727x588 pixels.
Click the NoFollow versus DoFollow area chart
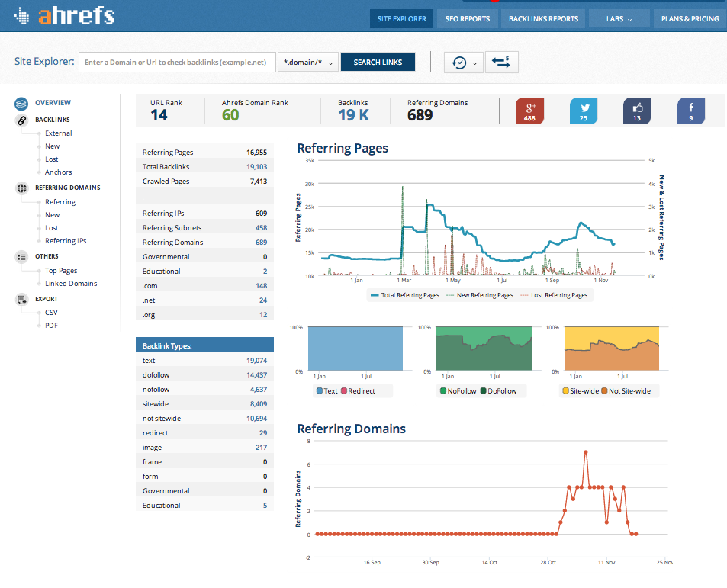point(484,349)
